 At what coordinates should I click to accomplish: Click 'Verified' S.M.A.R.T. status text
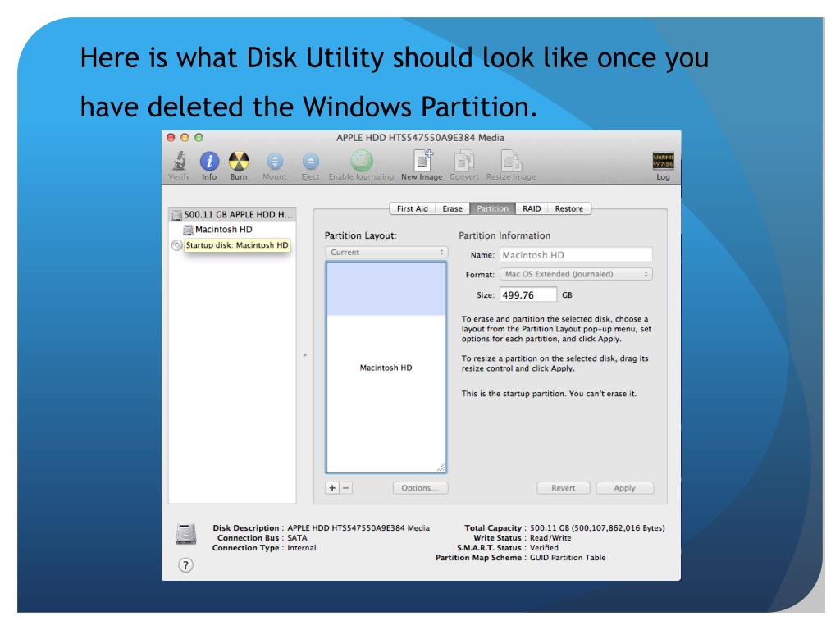click(544, 548)
